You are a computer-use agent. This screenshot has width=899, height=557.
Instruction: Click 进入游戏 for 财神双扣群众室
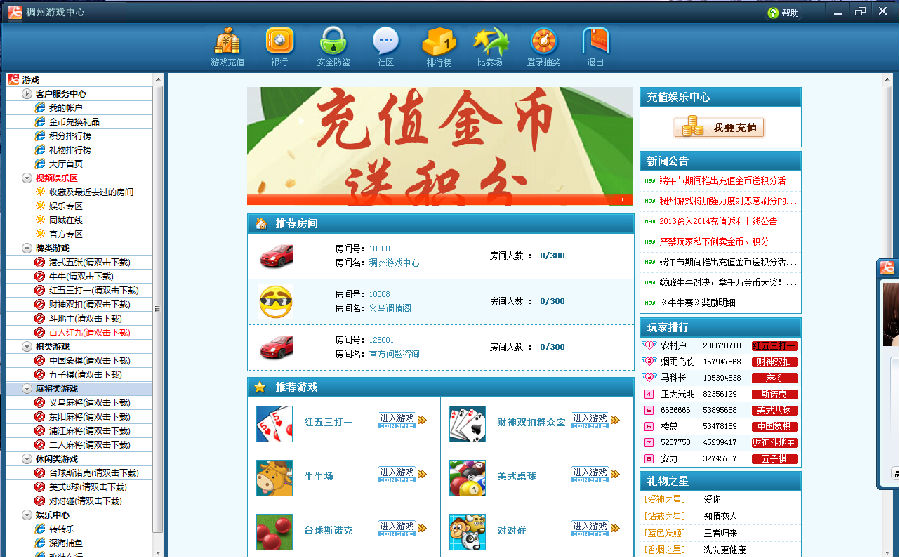596,420
